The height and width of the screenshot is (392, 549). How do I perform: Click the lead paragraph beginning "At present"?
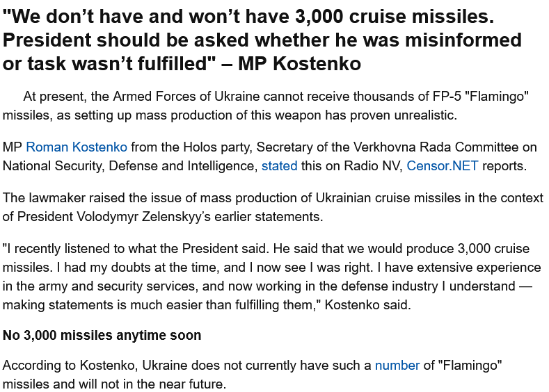pos(264,106)
